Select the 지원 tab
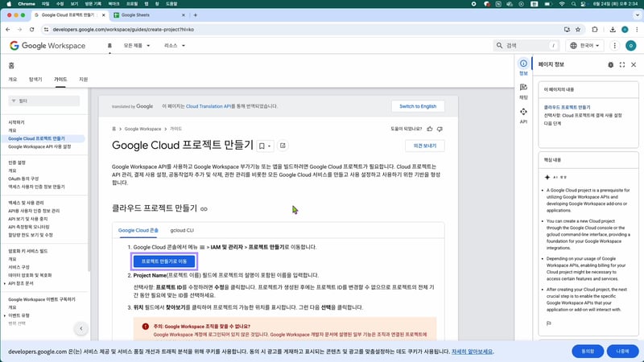This screenshot has height=362, width=644. tap(84, 79)
